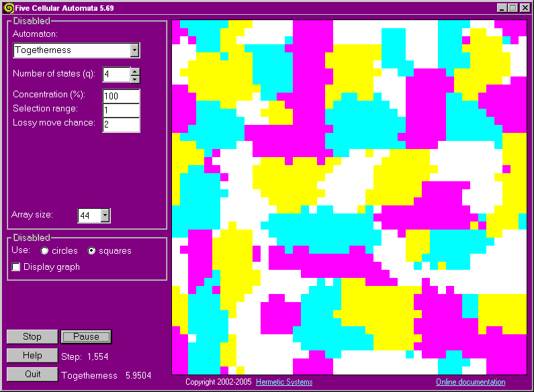Click the Concentration percent field
This screenshot has height=392, width=534.
(121, 96)
